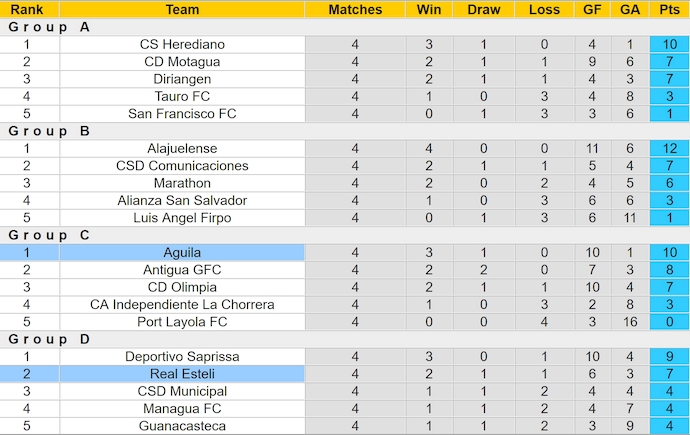Select the highlighted Aguila team row
The image size is (690, 435).
(182, 253)
